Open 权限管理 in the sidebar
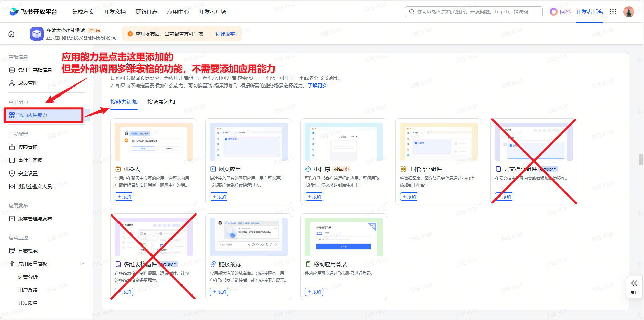644x320 pixels. pos(28,147)
